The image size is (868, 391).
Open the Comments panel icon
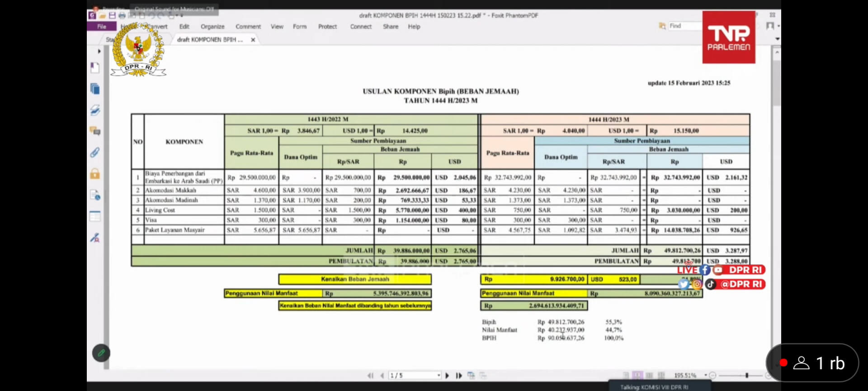95,131
